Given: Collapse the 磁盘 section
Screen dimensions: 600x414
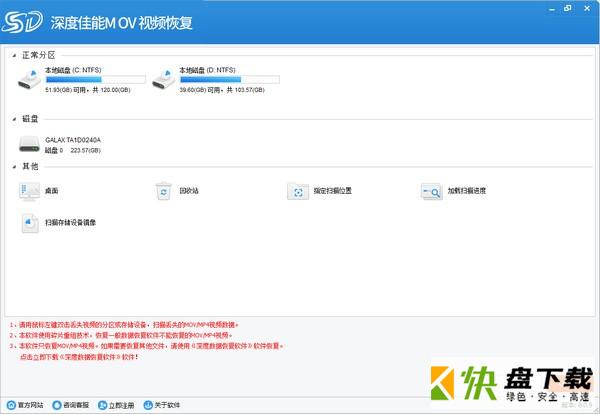Looking at the screenshot, I should click(14, 119).
